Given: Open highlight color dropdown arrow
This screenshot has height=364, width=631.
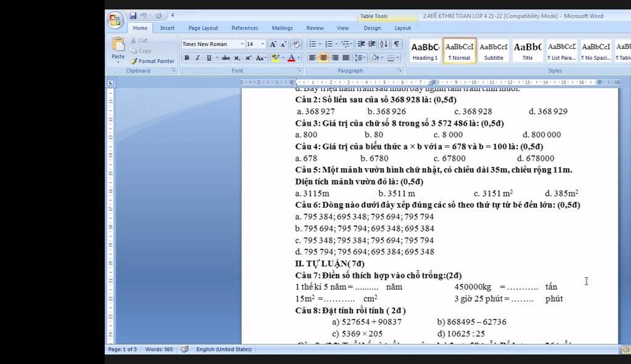Looking at the screenshot, I should pos(283,58).
